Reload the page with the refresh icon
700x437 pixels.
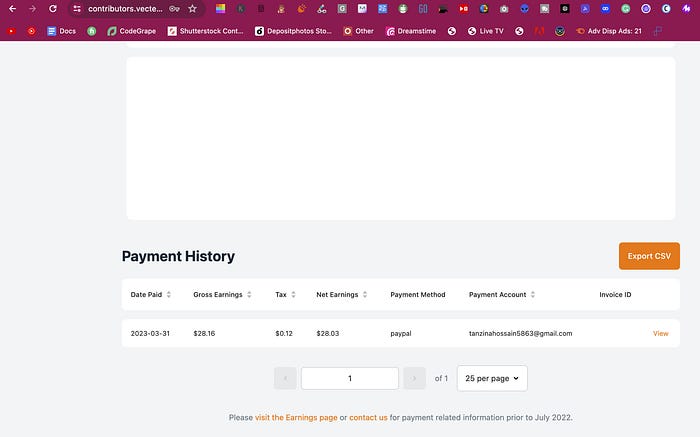click(53, 8)
